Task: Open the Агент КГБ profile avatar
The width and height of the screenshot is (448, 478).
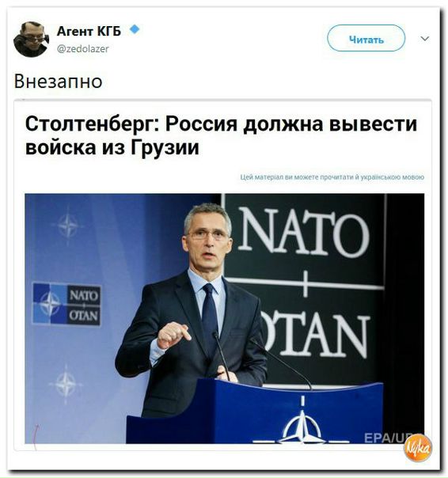Action: (x=31, y=40)
